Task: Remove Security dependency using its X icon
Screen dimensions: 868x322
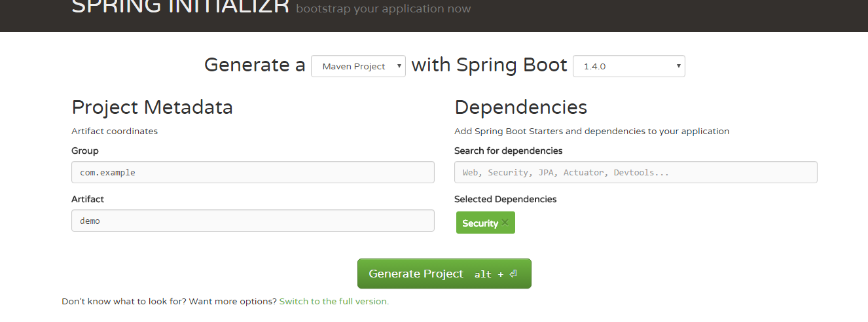Action: coord(505,223)
